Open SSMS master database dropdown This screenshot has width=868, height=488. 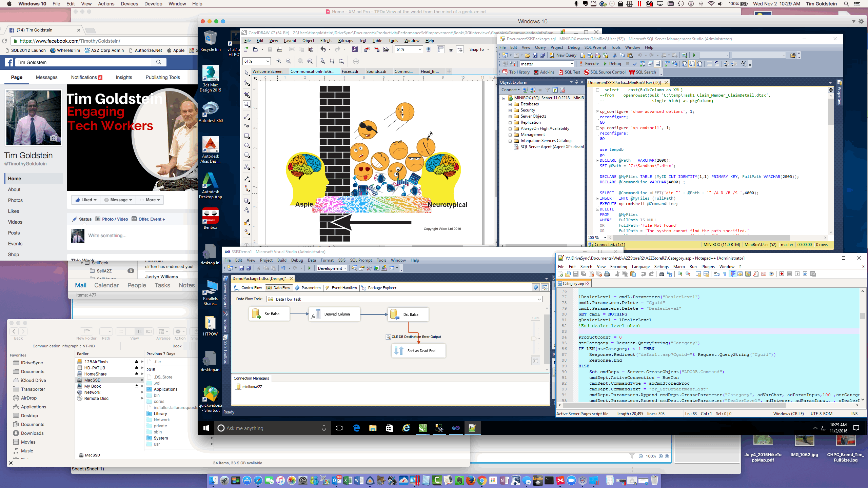pyautogui.click(x=572, y=64)
